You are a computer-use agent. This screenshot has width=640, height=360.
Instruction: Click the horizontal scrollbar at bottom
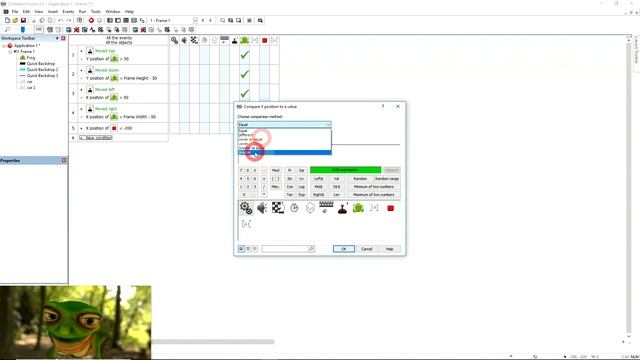(212, 342)
